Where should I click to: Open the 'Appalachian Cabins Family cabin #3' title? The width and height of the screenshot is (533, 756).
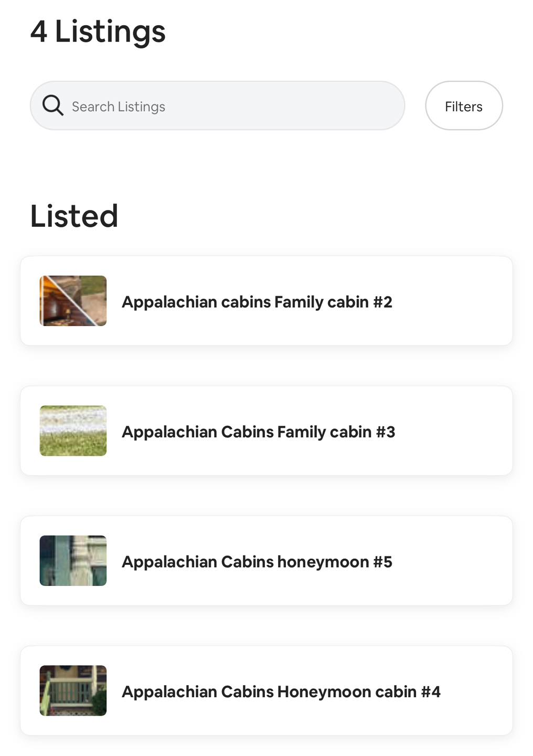click(258, 432)
